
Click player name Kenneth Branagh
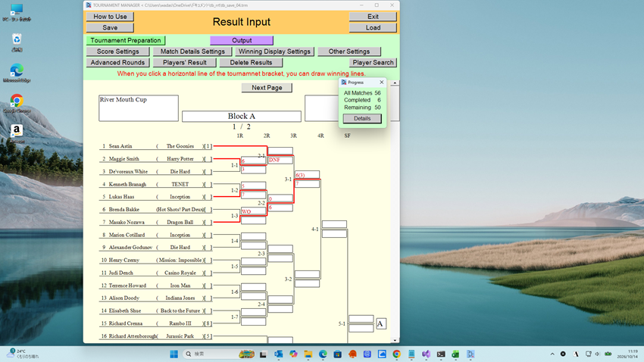point(127,184)
